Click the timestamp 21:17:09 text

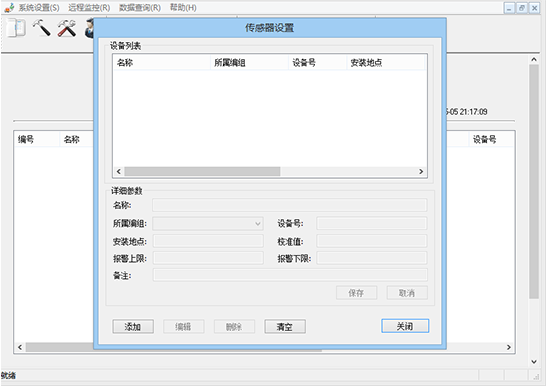coord(473,112)
